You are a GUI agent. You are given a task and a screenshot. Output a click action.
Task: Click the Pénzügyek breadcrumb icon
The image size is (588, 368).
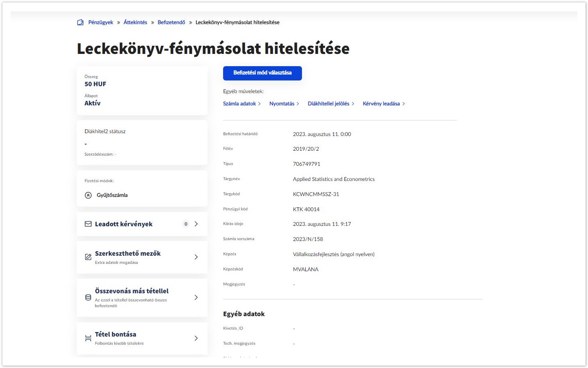click(80, 22)
